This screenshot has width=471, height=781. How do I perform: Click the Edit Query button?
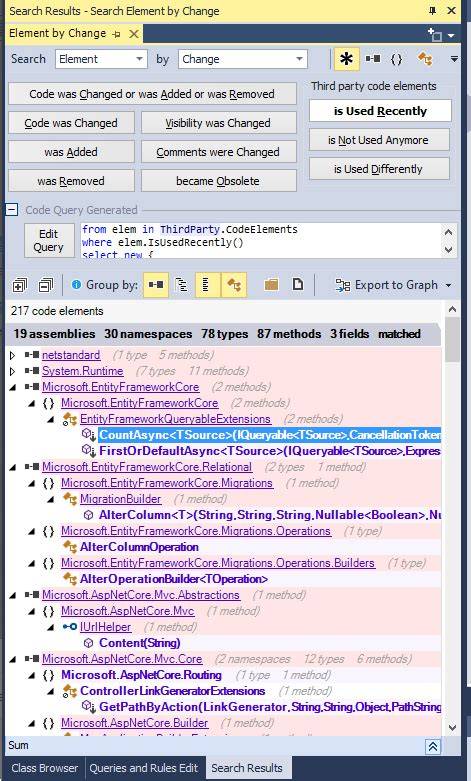point(48,241)
